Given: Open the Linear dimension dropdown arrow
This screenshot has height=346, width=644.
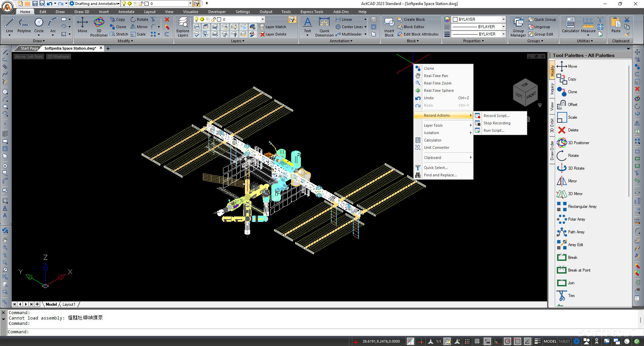Looking at the screenshot, I should pos(365,19).
